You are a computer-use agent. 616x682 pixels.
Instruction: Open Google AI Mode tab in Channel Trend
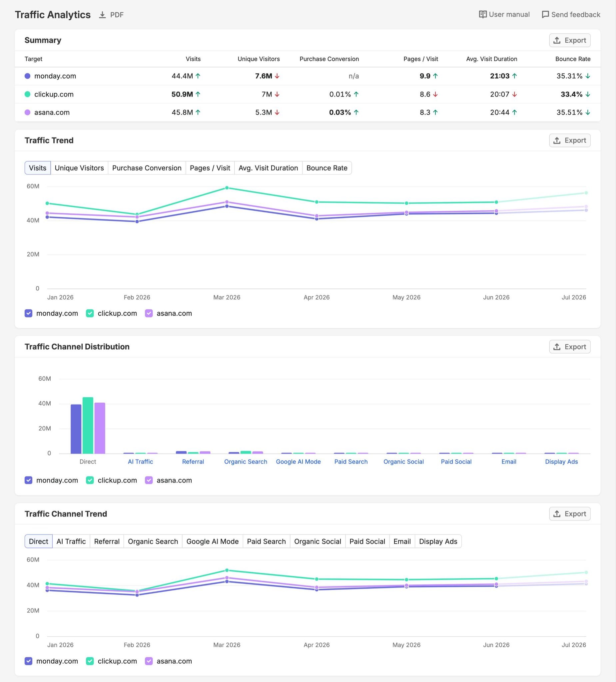(x=213, y=541)
